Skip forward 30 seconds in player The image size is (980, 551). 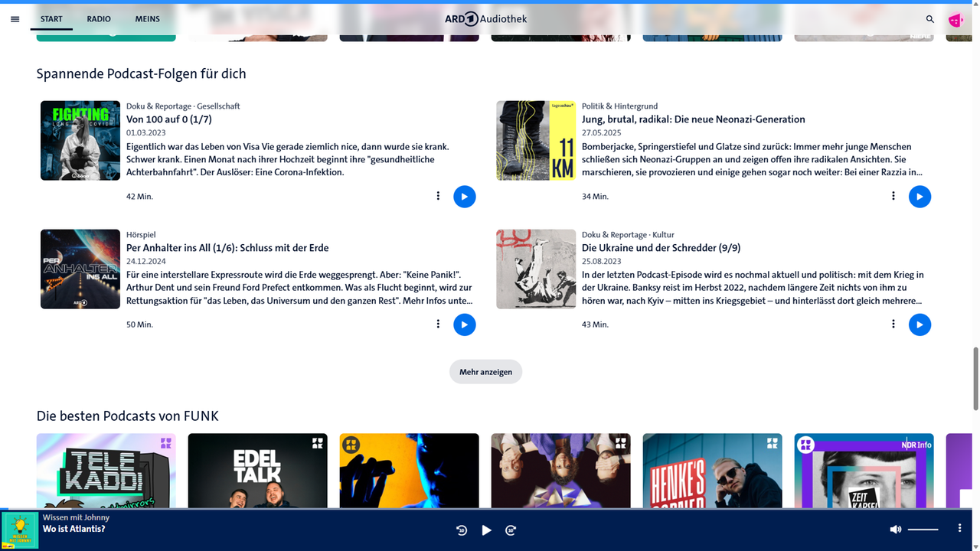(x=511, y=530)
